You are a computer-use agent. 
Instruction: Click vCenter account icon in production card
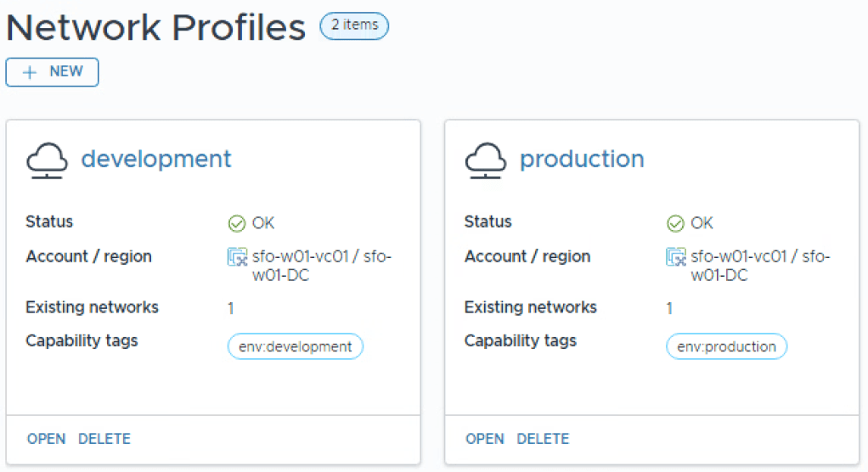[675, 257]
